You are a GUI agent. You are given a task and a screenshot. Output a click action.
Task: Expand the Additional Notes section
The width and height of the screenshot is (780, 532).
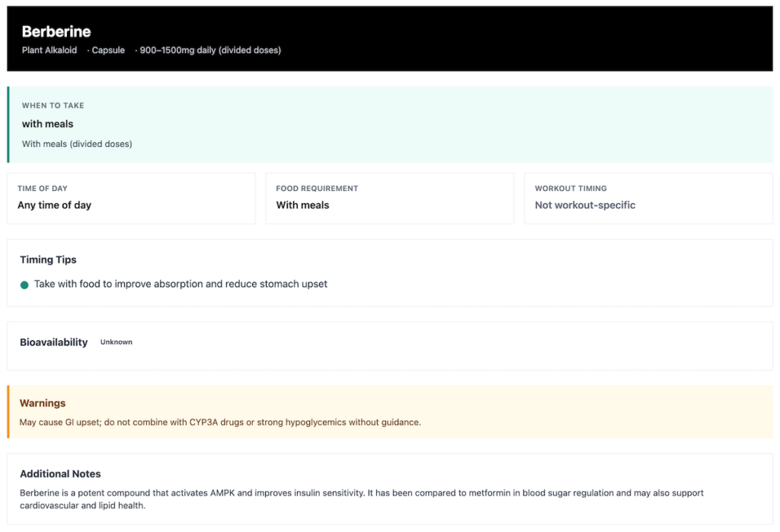point(390,486)
